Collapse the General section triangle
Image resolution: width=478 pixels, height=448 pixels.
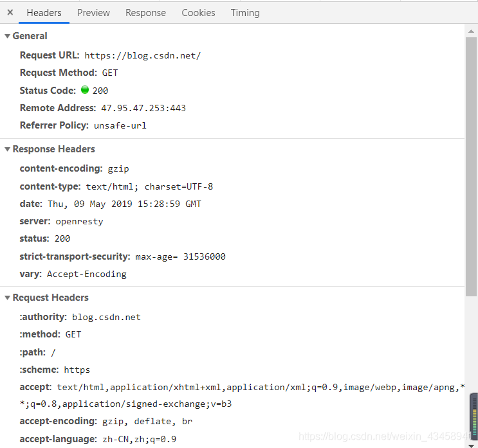coord(8,36)
